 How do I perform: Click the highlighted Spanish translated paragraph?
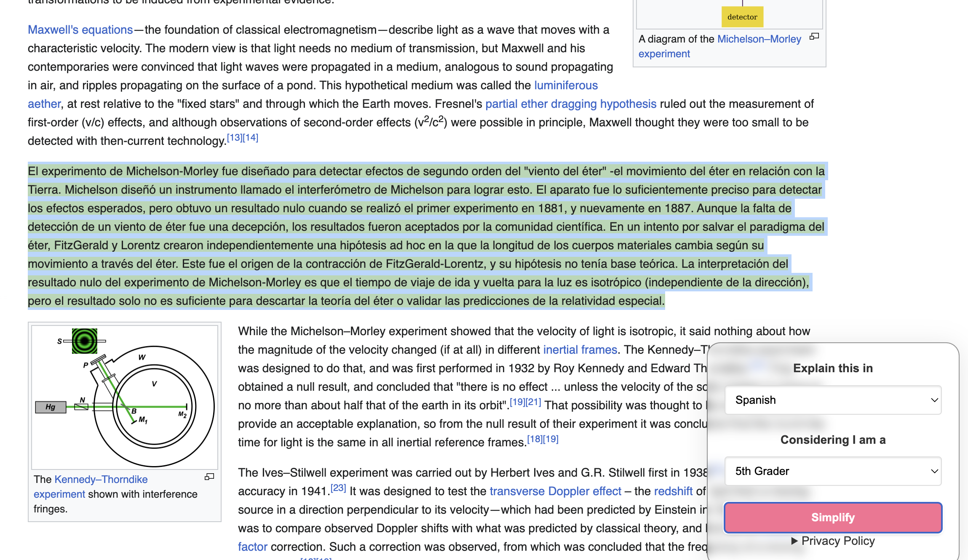[421, 236]
